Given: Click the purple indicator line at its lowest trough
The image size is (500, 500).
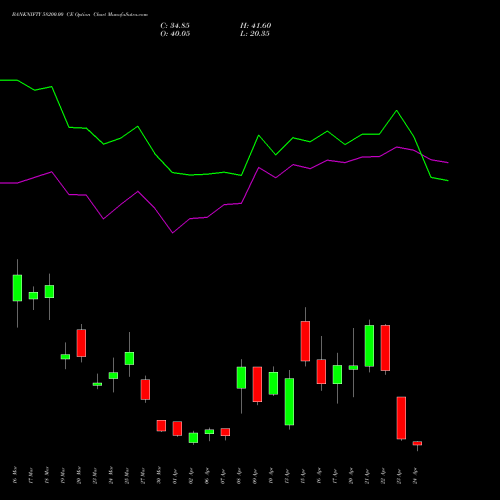Looking at the screenshot, I should point(172,233).
